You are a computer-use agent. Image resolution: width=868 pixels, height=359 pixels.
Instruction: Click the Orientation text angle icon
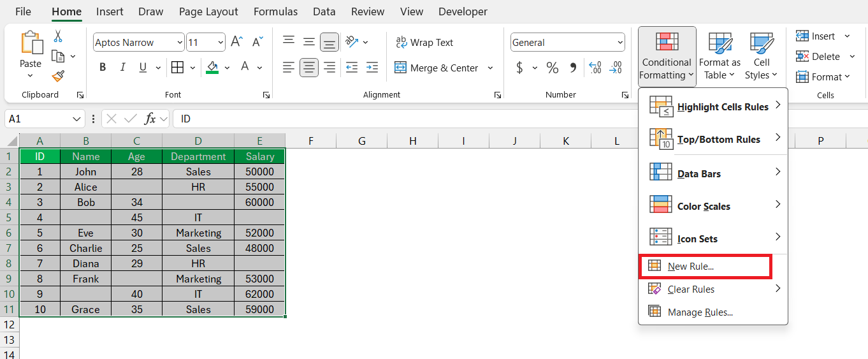pos(352,42)
